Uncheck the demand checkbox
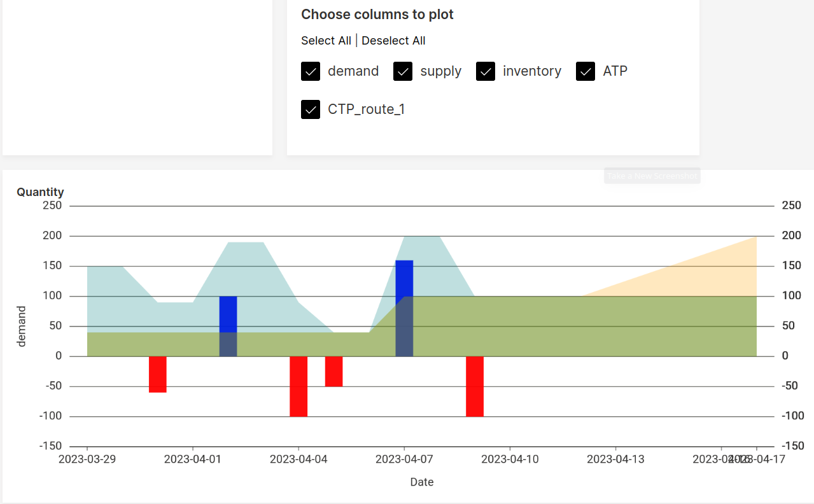This screenshot has height=504, width=814. coord(310,71)
